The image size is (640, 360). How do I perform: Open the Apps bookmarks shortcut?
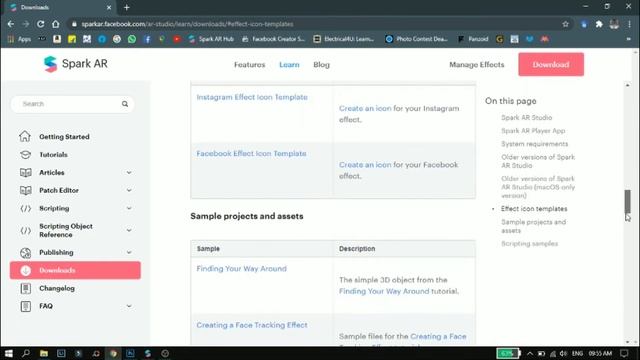(19, 39)
